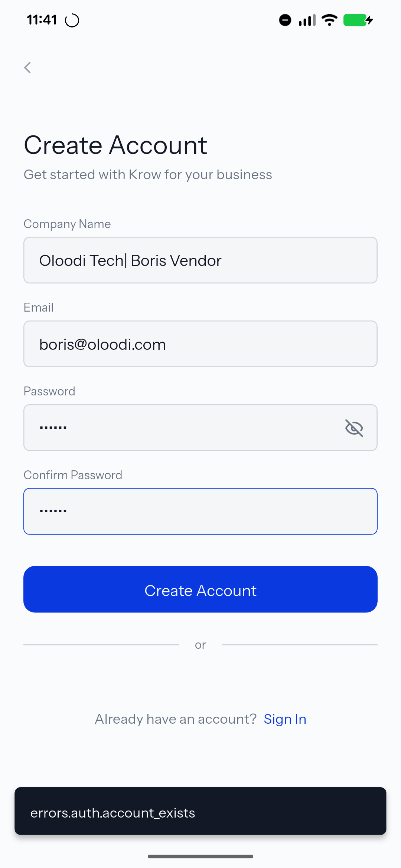Open the Sign In link
Screen dimensions: 401x868
(x=285, y=719)
